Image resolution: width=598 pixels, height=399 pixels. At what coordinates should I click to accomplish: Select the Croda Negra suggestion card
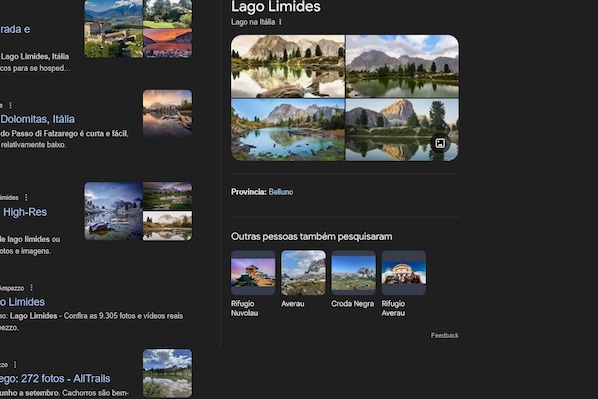[x=353, y=280]
